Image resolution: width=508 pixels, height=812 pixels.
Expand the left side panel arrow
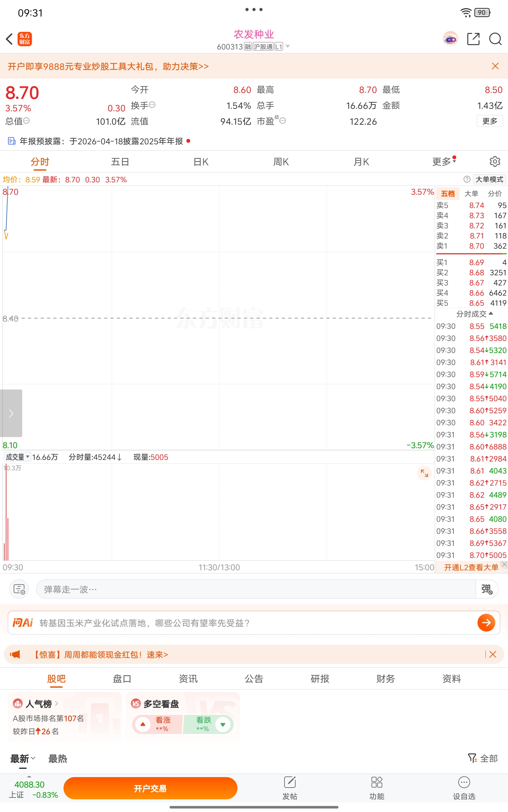tap(11, 413)
